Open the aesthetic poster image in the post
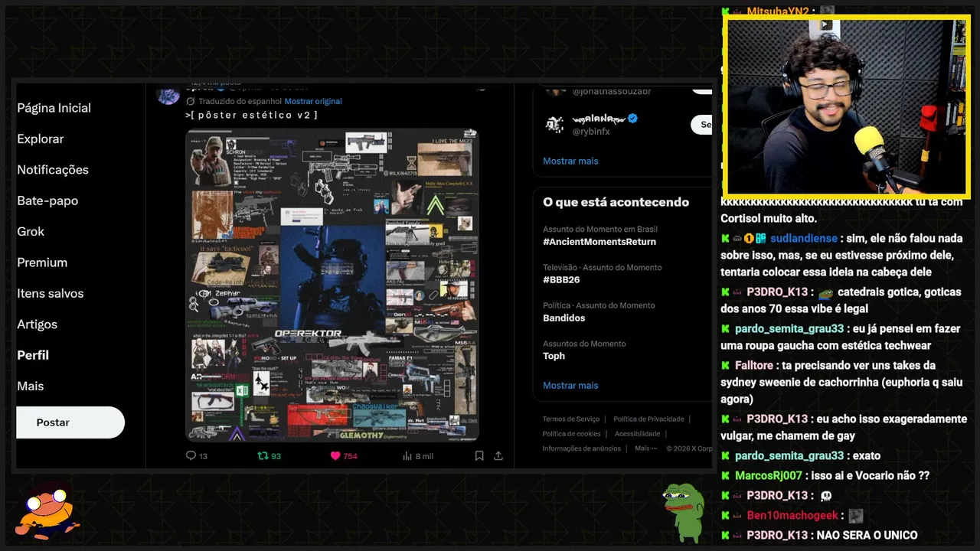Viewport: 980px width, 551px height. coord(332,285)
